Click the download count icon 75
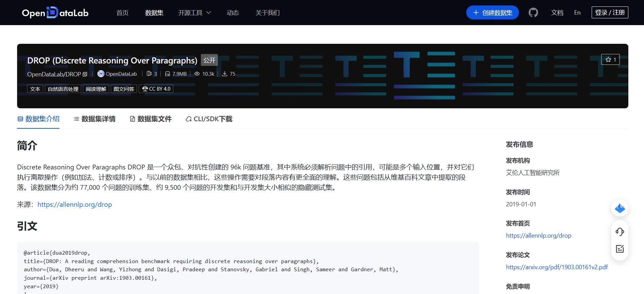Image resolution: width=644 pixels, height=294 pixels. (x=225, y=74)
